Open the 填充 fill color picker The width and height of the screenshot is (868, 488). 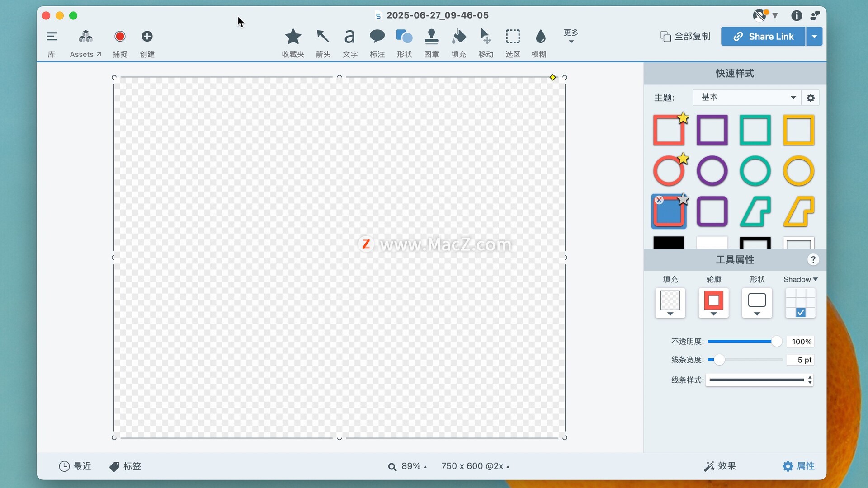[x=670, y=303]
